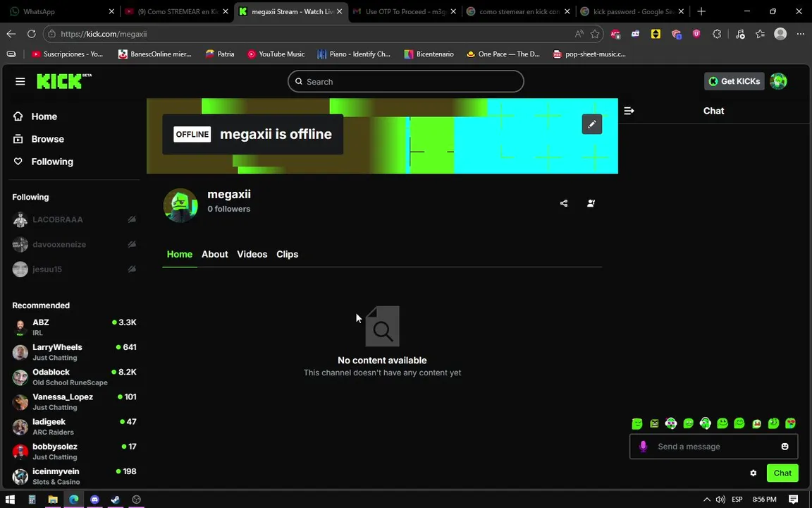Pick the first green emote in chat
Screen dimensions: 812x508
tap(637, 423)
